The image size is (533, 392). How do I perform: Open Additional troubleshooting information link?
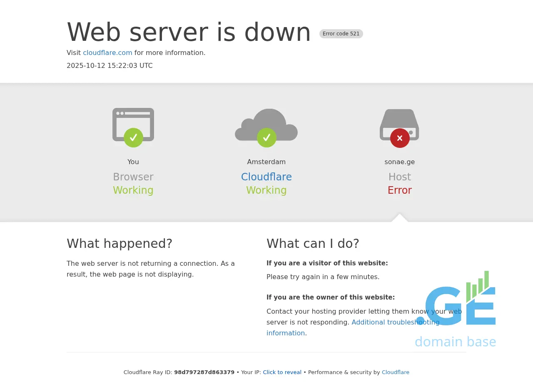tap(353, 327)
